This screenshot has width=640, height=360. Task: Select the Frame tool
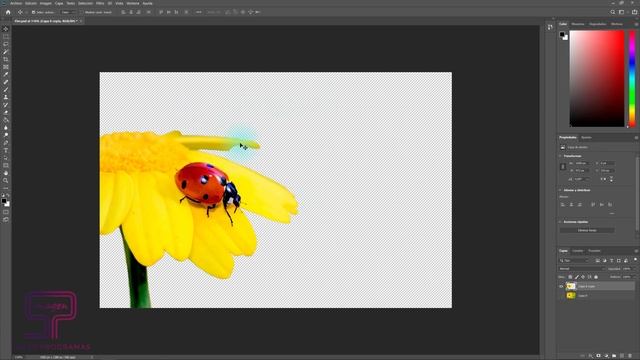coord(6,67)
